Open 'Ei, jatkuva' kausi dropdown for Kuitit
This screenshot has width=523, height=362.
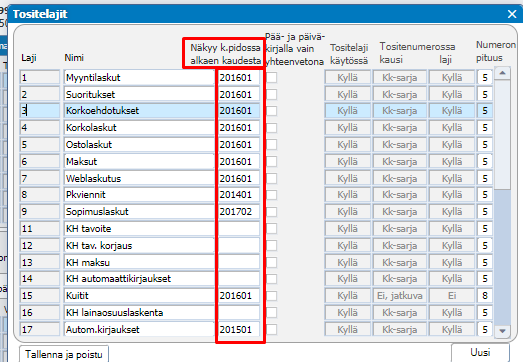point(400,296)
